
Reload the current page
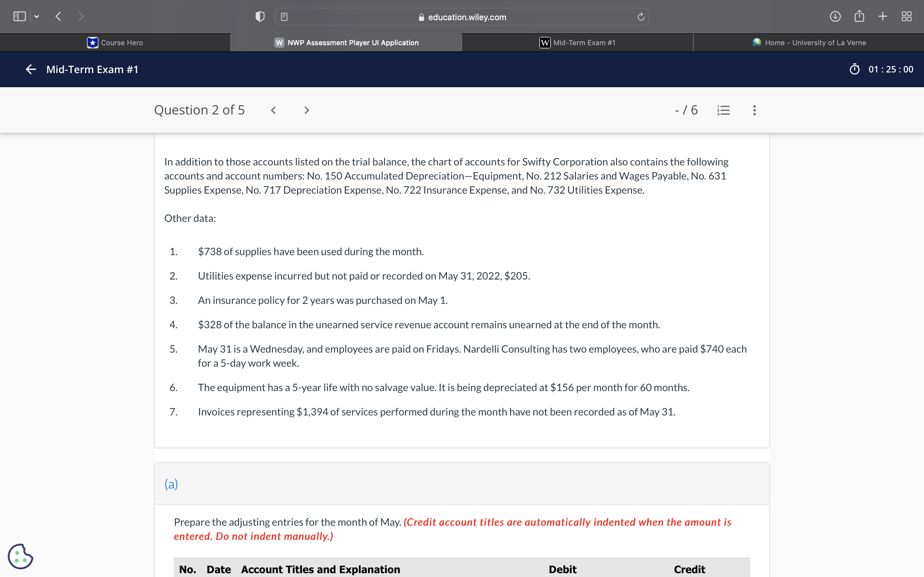click(x=640, y=16)
